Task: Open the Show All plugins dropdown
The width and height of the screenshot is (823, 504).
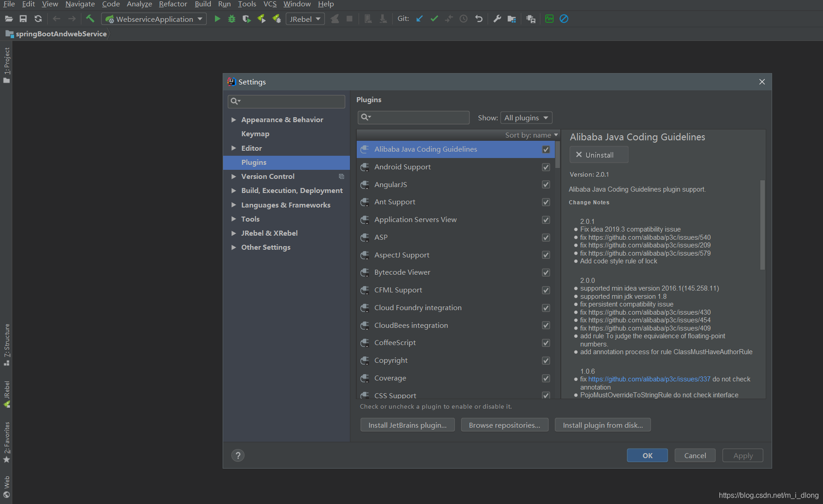Action: click(526, 118)
